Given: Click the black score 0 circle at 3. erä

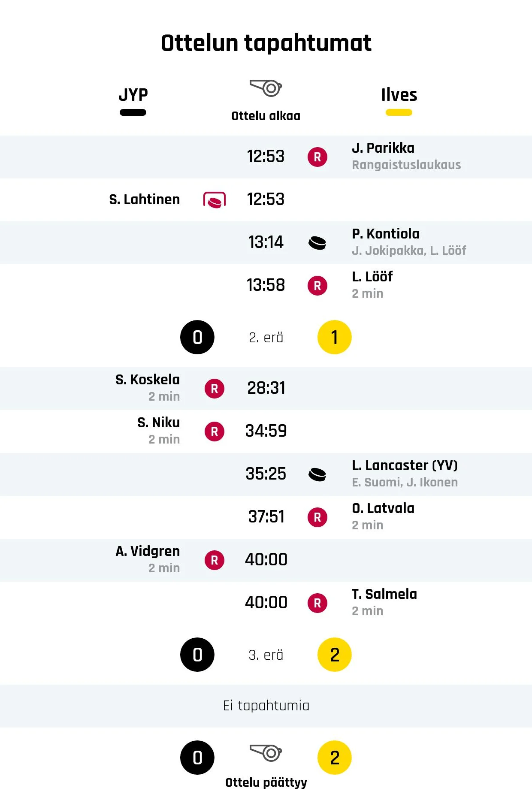Looking at the screenshot, I should (x=197, y=655).
